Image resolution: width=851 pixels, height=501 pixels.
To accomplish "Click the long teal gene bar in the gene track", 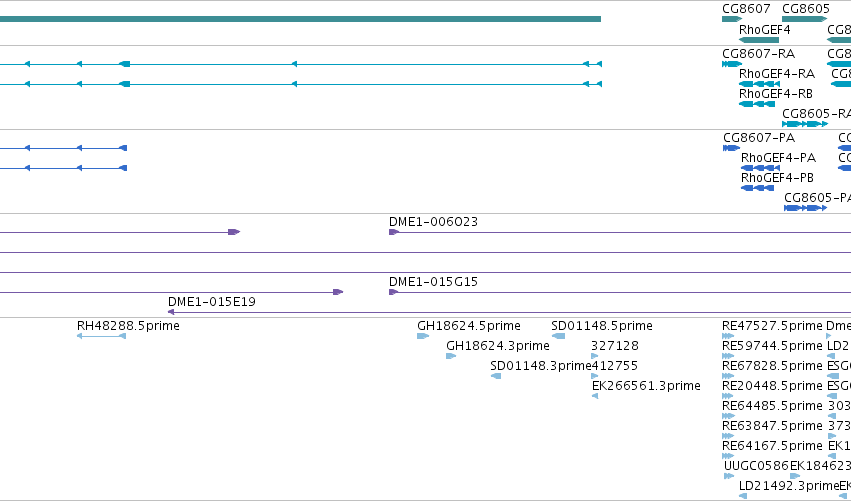I will (x=300, y=19).
